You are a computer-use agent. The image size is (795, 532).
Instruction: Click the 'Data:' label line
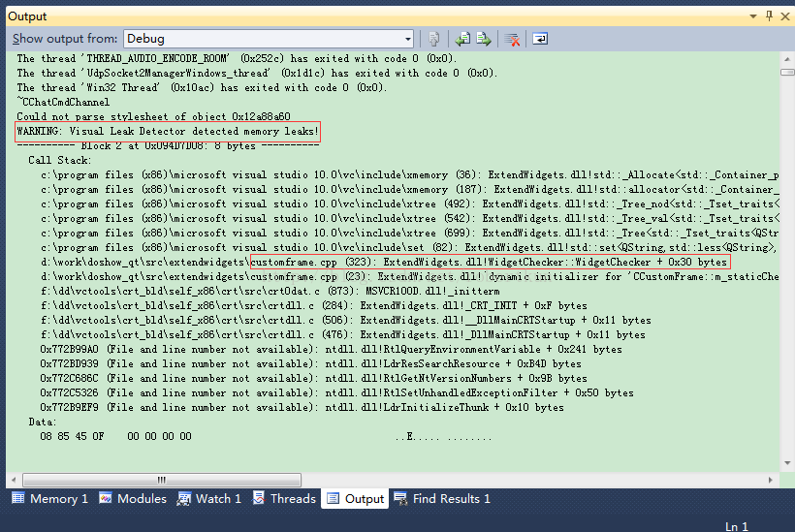[x=43, y=422]
